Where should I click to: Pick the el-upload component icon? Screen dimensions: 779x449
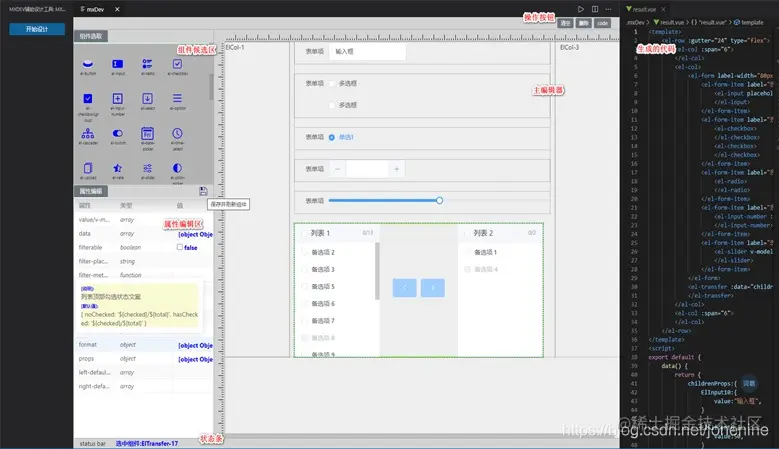pyautogui.click(x=88, y=168)
